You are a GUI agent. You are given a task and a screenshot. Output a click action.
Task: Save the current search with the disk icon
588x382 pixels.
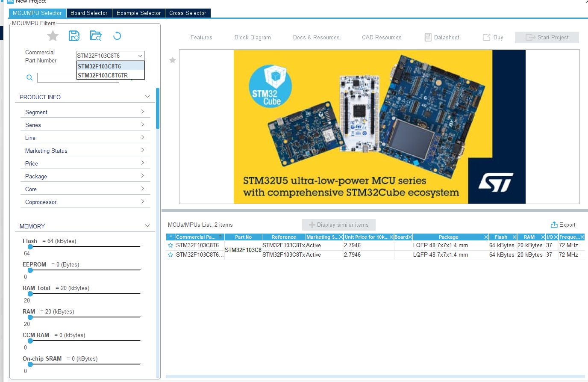(x=74, y=36)
